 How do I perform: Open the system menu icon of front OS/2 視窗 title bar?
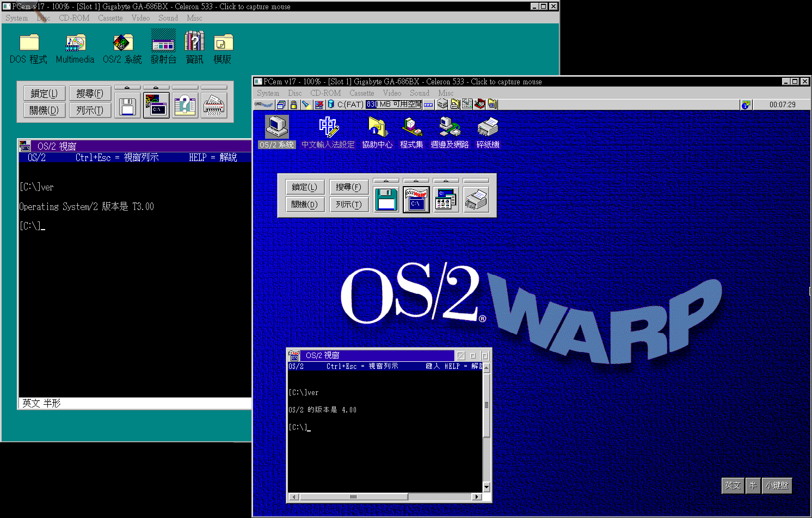(294, 355)
